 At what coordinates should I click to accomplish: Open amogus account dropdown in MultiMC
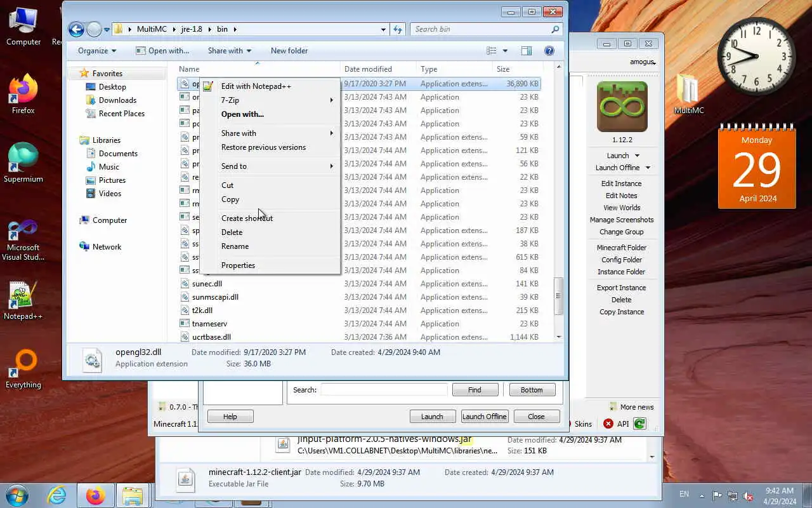(643, 62)
